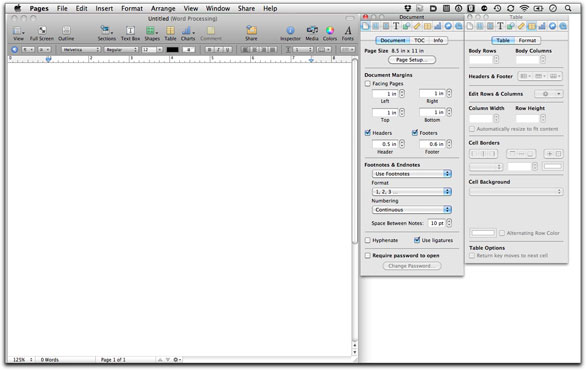This screenshot has width=586, height=370.
Task: Enable Facing Pages checkbox
Action: (368, 84)
